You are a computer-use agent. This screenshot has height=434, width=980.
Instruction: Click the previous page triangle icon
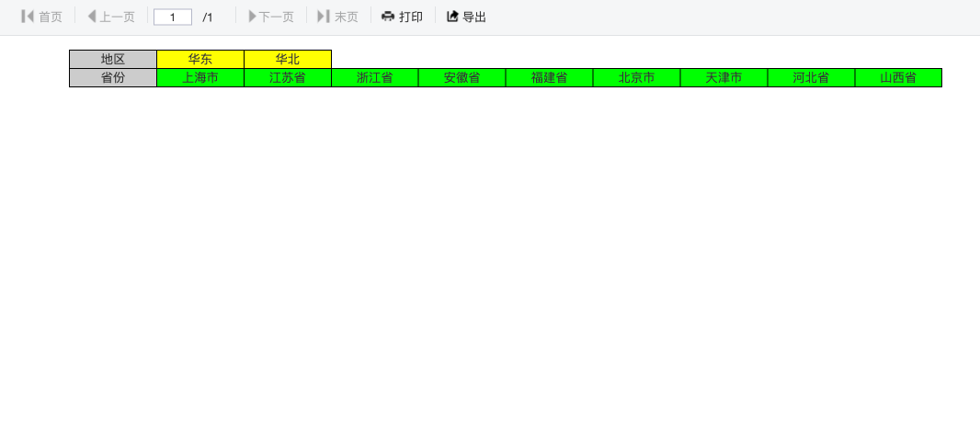point(92,17)
